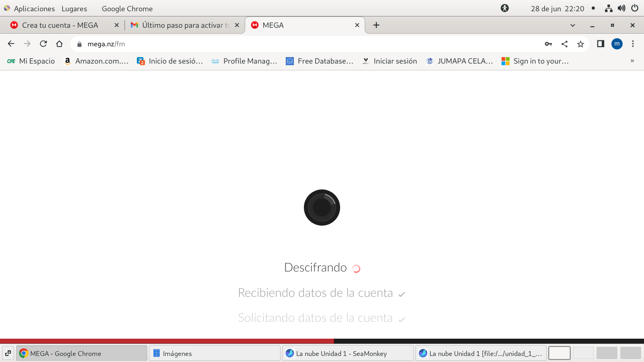
Task: Show hidden bookmarks overflow chevron
Action: tap(632, 61)
